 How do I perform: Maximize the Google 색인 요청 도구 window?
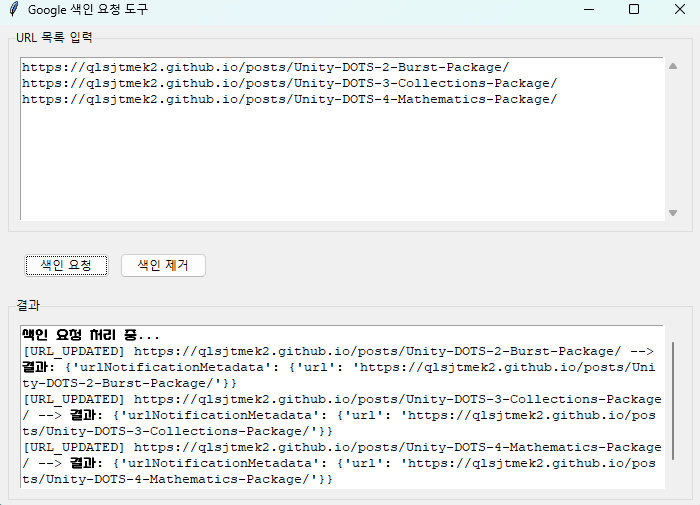tap(633, 9)
